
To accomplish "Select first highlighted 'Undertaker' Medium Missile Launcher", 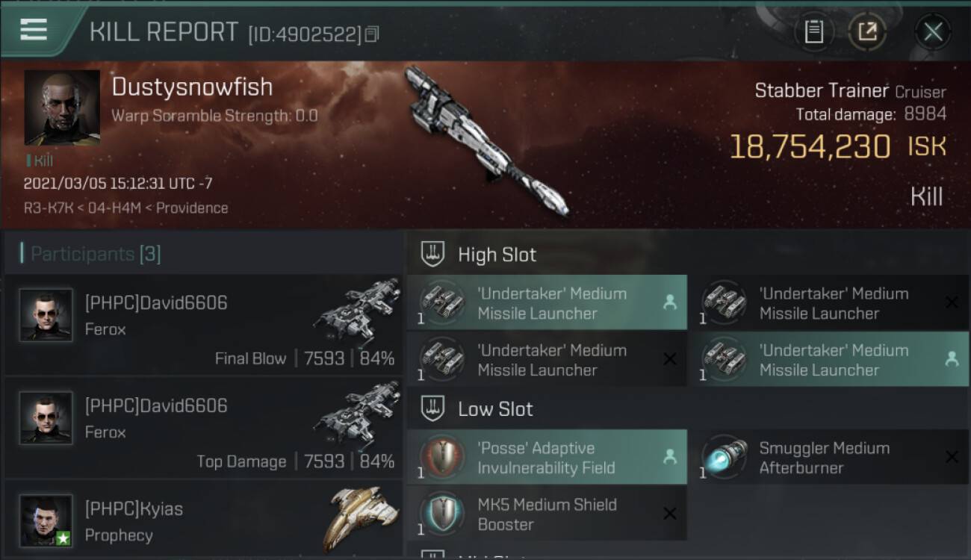I will coord(547,302).
